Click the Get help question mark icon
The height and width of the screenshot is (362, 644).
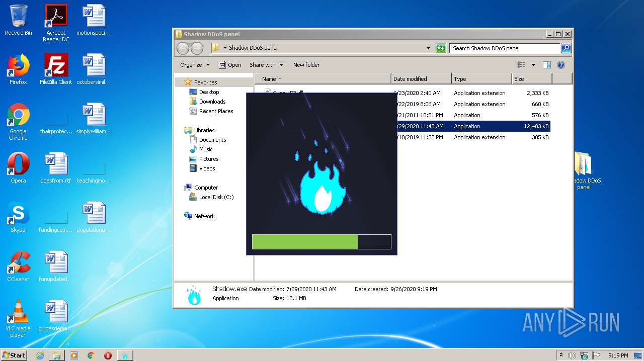coord(561,65)
